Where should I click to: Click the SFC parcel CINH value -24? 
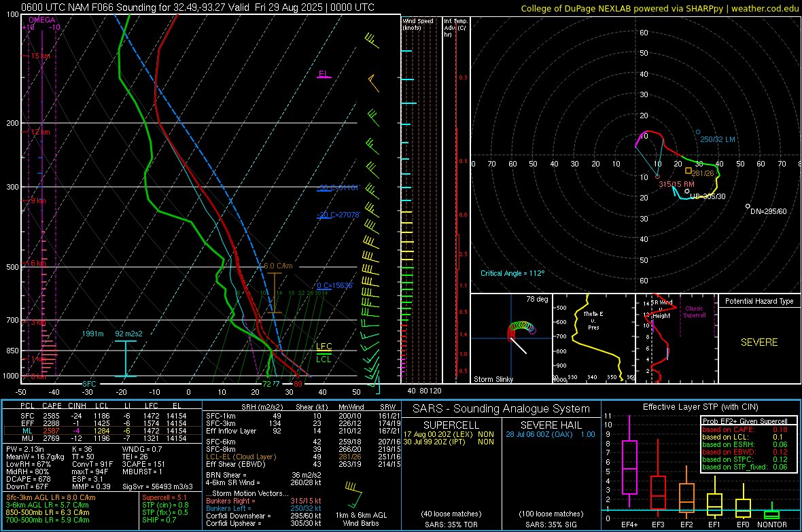pos(75,416)
